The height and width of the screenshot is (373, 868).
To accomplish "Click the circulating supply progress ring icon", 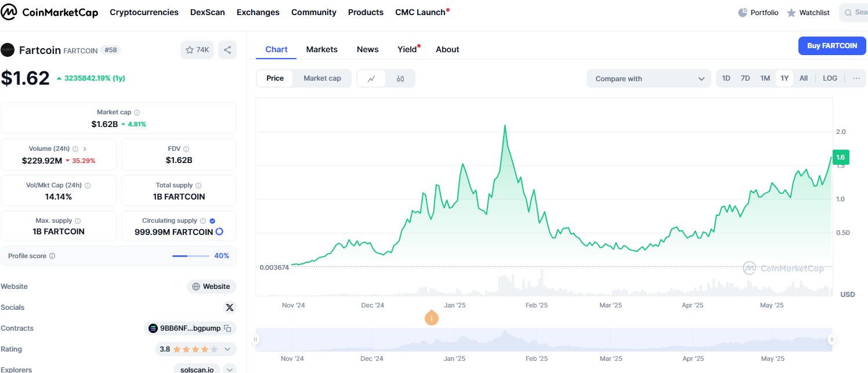I will tap(219, 231).
